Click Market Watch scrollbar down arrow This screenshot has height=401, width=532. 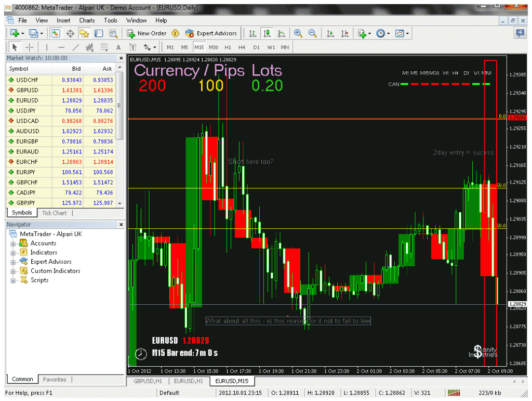(119, 203)
